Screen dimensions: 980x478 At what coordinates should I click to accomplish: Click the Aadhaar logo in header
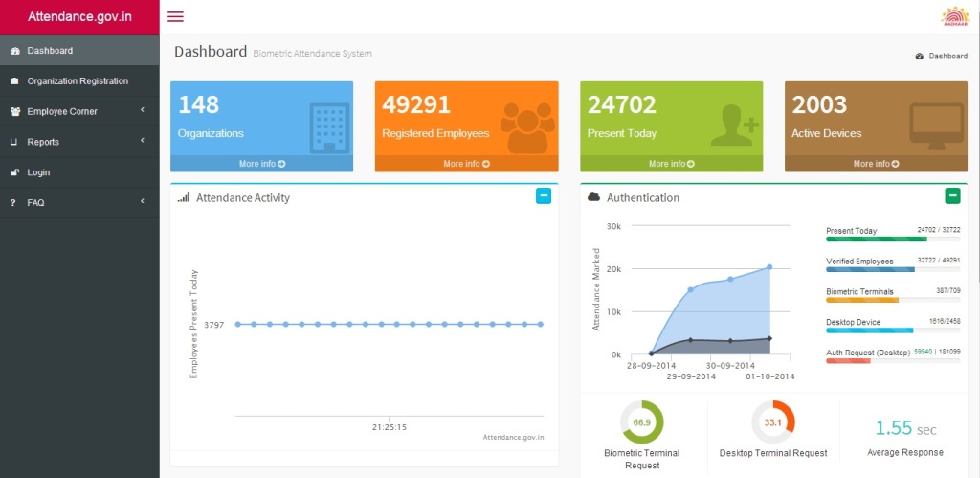click(955, 16)
